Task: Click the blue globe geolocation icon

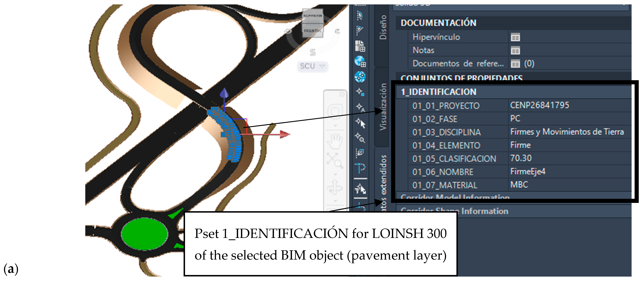Action: [x=360, y=77]
